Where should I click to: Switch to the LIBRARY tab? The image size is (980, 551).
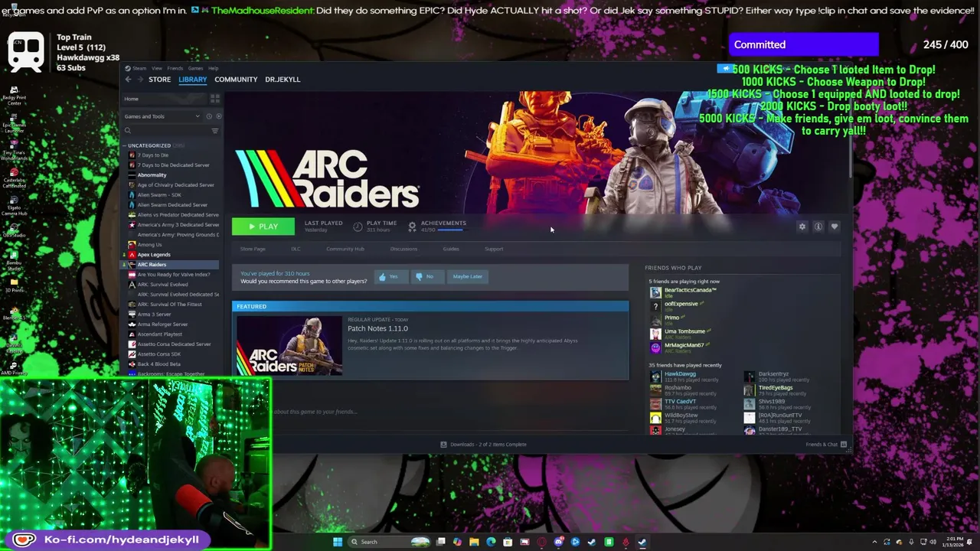point(193,80)
